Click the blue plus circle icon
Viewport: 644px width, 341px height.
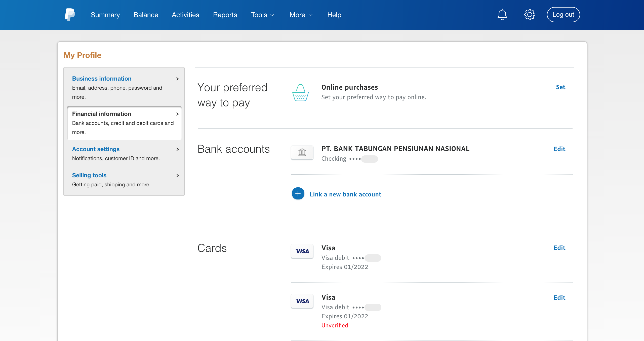298,194
